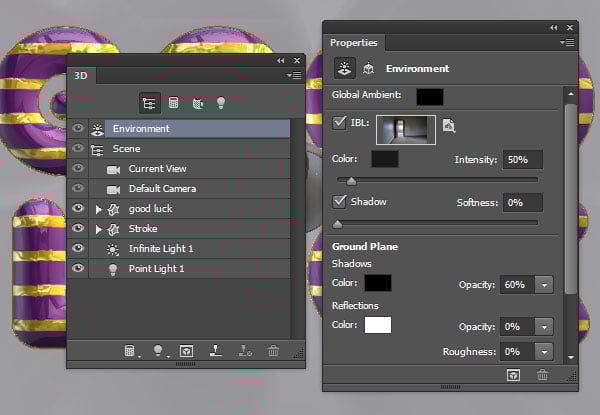The height and width of the screenshot is (415, 600).
Task: Toggle visibility of Infinite Light 1
Action: 78,249
